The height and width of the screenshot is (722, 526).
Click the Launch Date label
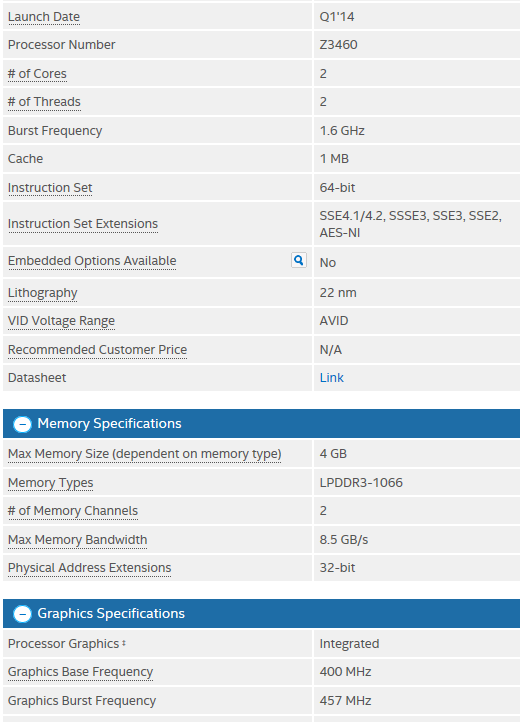[x=44, y=17]
